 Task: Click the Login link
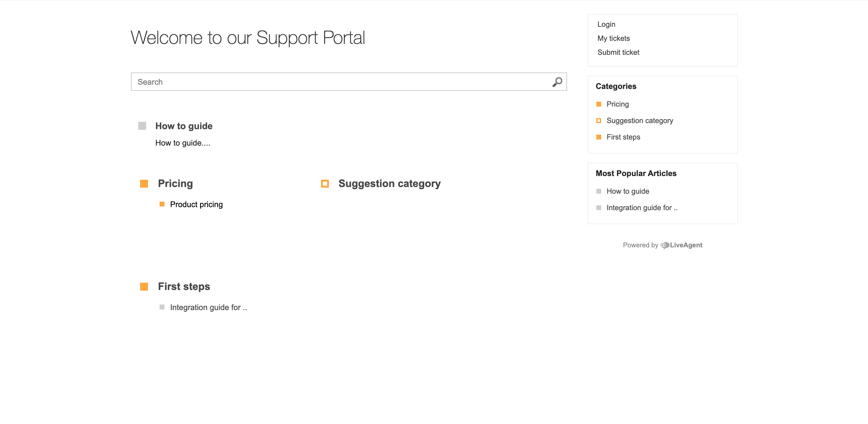click(x=606, y=24)
